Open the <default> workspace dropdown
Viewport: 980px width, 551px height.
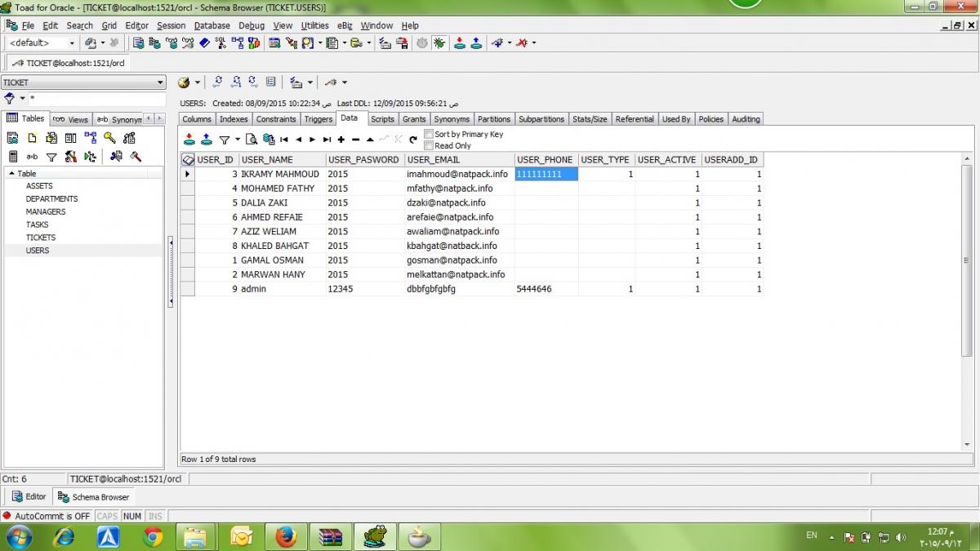(71, 42)
